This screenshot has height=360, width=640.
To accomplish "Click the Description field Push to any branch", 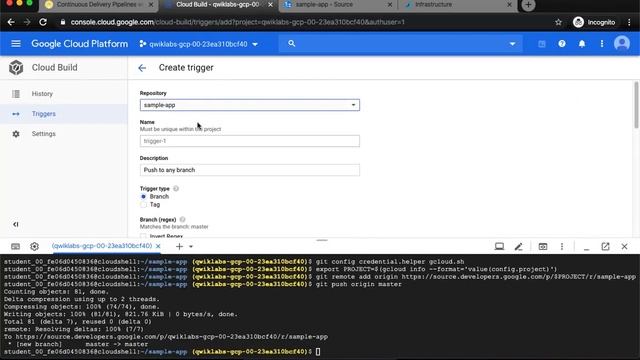I will click(250, 170).
